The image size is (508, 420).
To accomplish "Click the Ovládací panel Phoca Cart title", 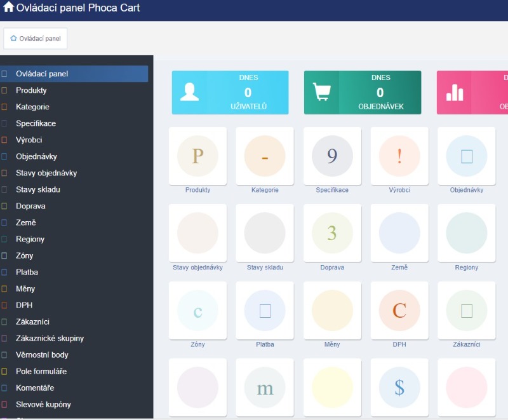I will click(77, 8).
